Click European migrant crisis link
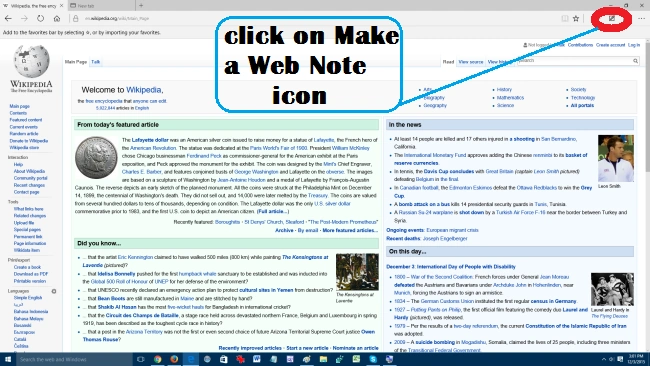650x366 pixels. coord(452,230)
